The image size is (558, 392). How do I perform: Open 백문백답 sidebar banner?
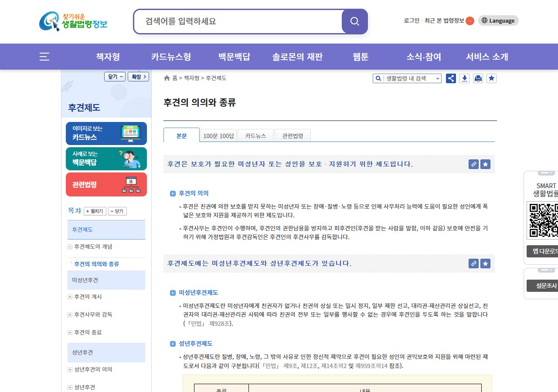(x=106, y=159)
